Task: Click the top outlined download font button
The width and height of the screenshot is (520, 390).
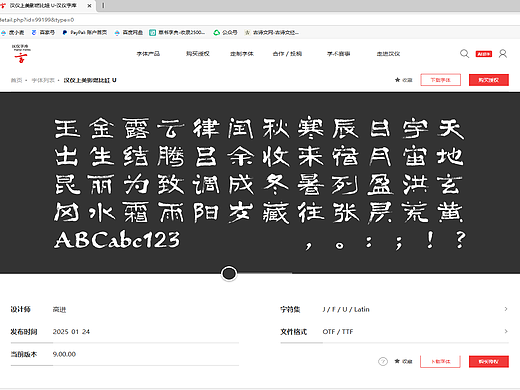Action: click(x=440, y=80)
